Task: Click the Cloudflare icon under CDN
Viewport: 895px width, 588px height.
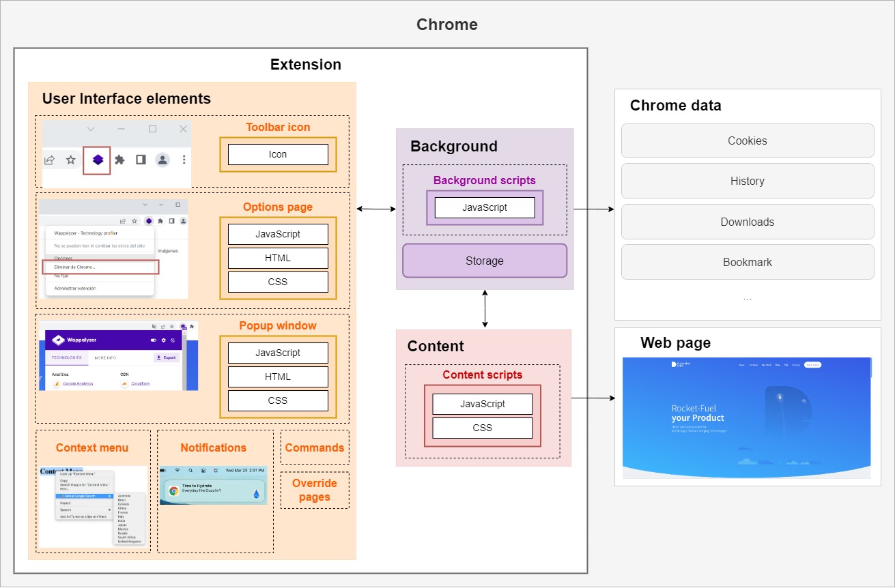Action: (141, 383)
